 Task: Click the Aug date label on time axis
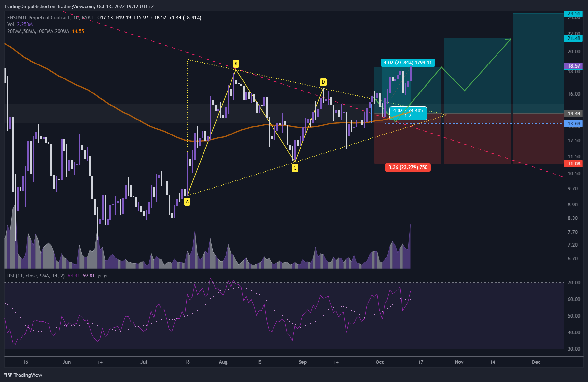click(x=223, y=362)
